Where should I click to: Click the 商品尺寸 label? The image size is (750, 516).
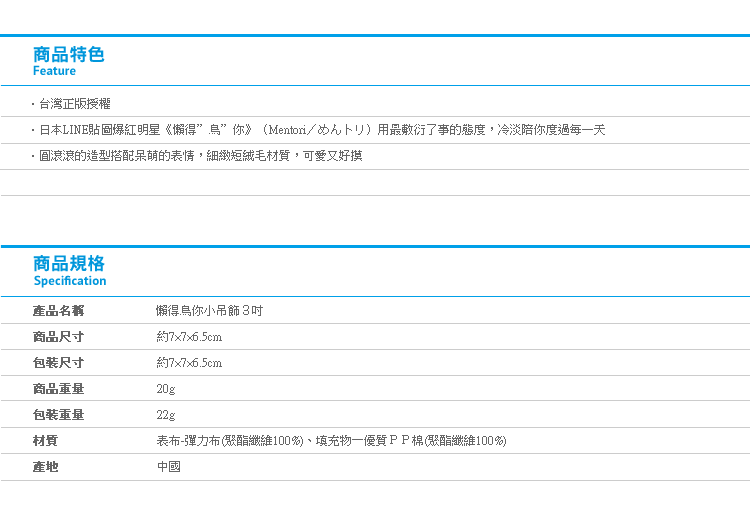(x=58, y=337)
